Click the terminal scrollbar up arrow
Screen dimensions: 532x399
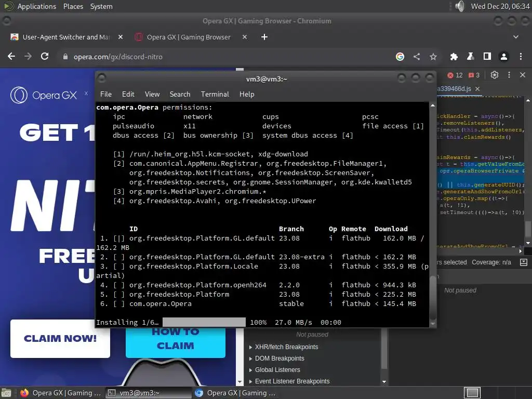433,105
